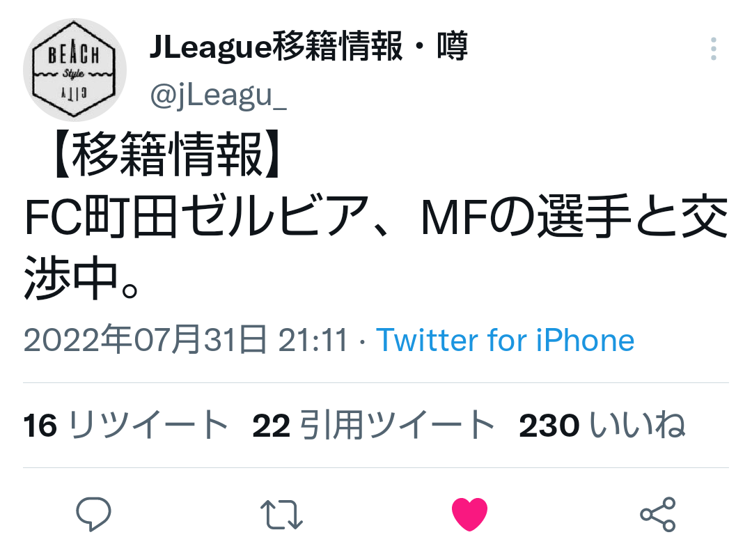Open the JLeague移籍情報・噂 display name
The height and width of the screenshot is (560, 752).
308,46
